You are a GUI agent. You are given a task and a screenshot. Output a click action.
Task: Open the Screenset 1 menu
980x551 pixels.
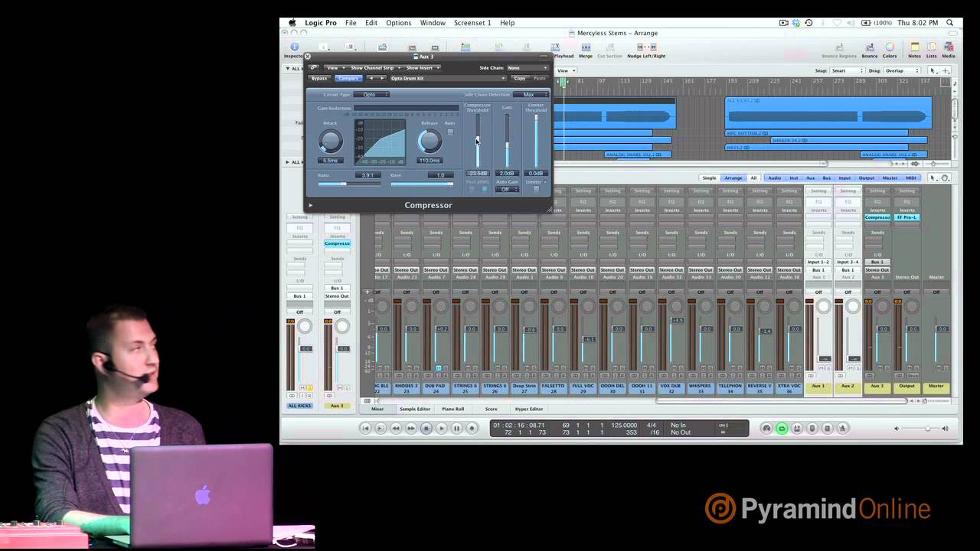472,23
